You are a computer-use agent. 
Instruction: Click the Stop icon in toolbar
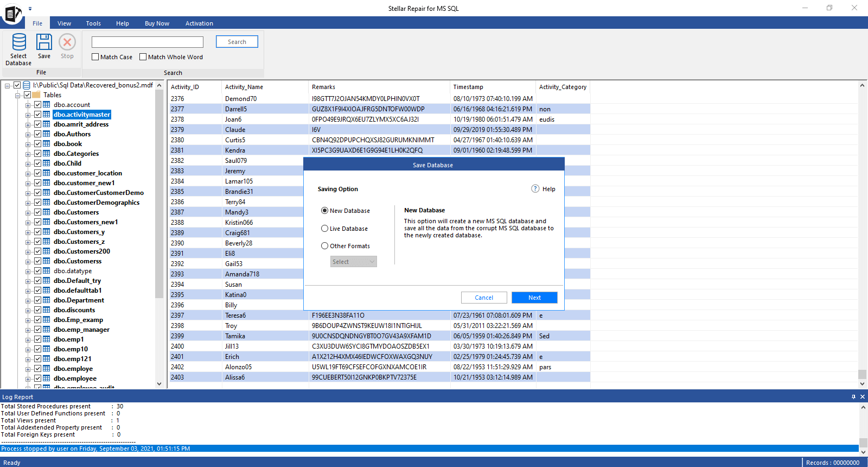67,42
